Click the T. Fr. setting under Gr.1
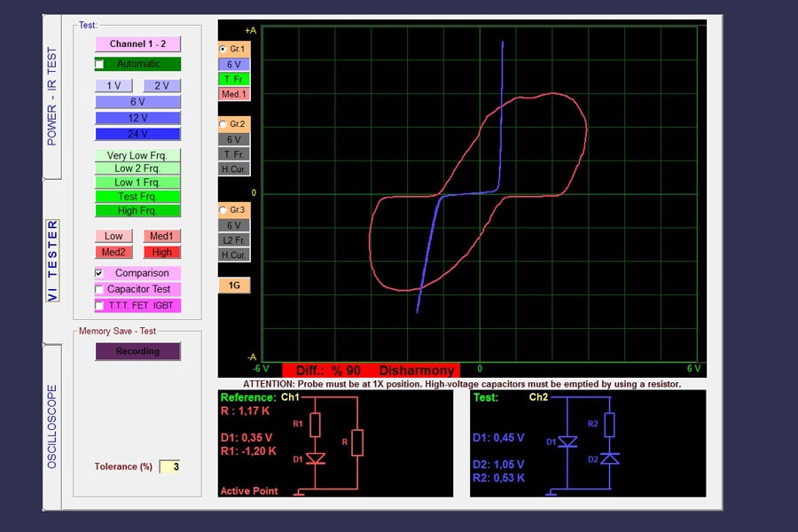The width and height of the screenshot is (798, 532). click(x=234, y=79)
